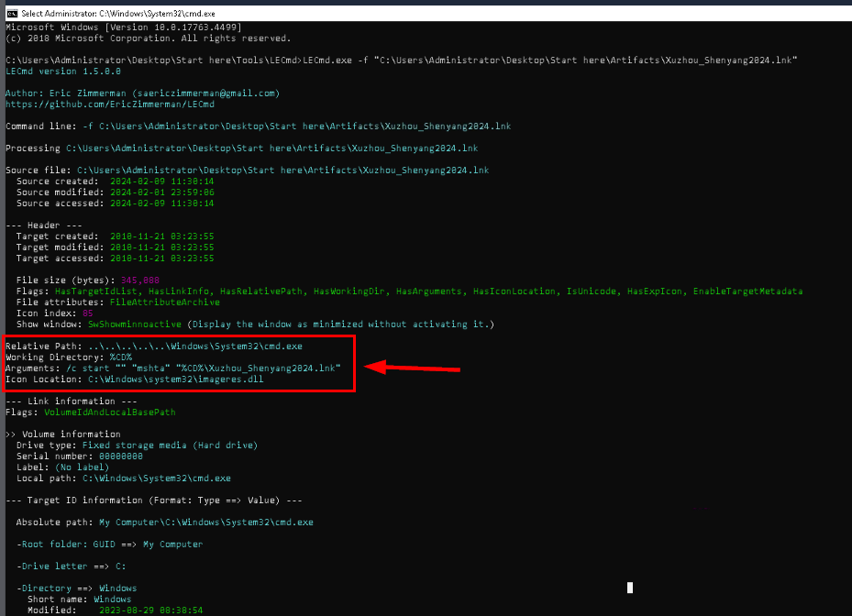Screen dimensions: 852x616
Task: Click the 'Target created' timestamp value
Action: point(162,236)
